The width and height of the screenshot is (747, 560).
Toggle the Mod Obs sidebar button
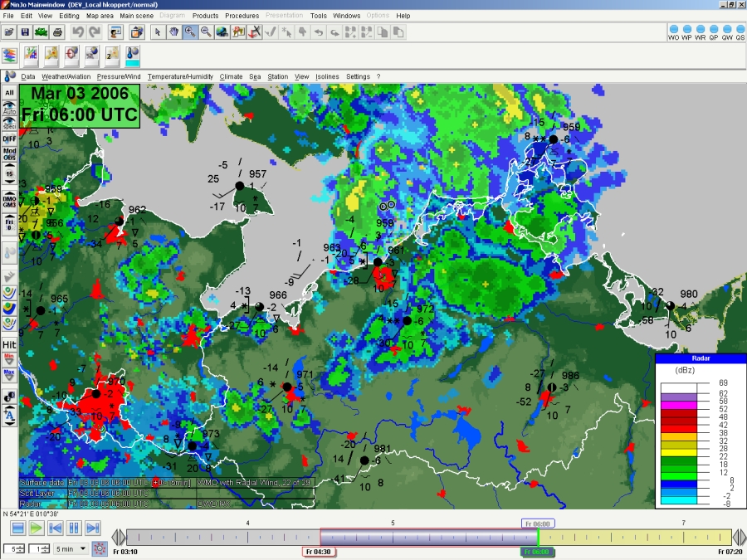coord(9,153)
